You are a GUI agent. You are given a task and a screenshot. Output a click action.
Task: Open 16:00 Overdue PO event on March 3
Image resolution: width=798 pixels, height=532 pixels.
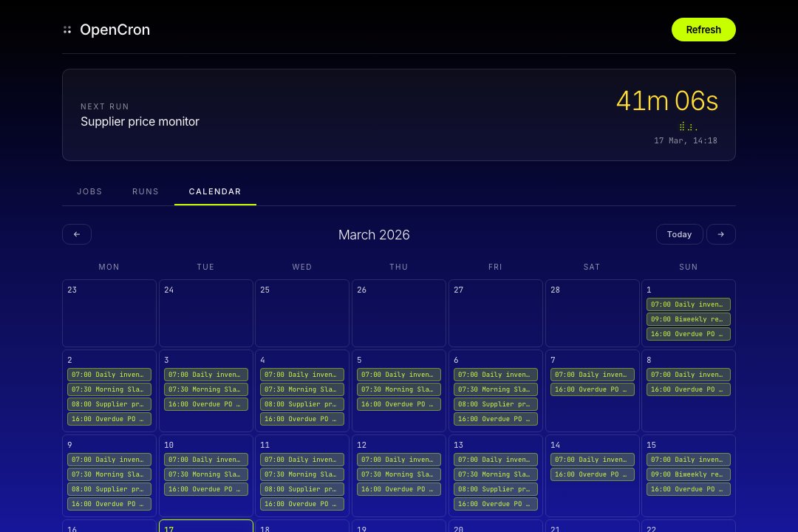tap(206, 404)
